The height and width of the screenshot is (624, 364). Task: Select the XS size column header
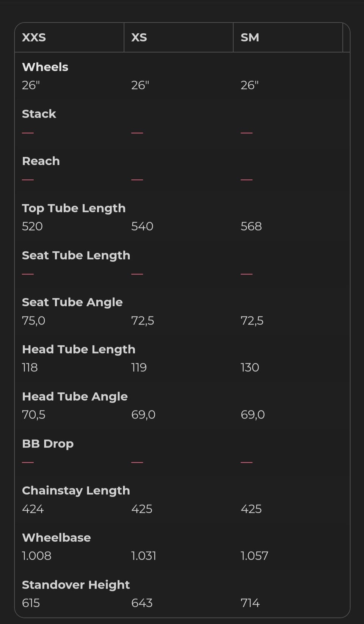tap(139, 38)
